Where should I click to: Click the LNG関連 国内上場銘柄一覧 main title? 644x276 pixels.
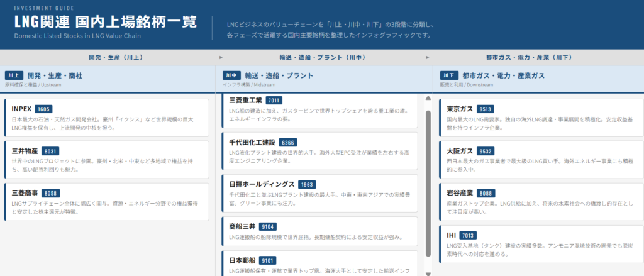coord(106,22)
